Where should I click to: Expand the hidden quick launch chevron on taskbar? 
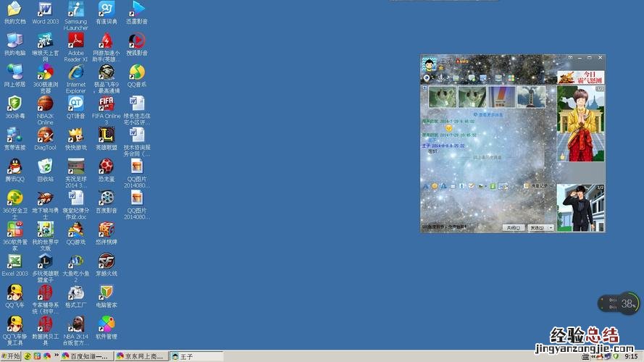click(x=55, y=356)
